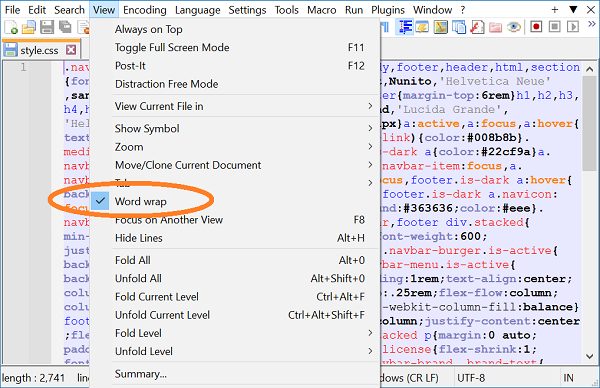Viewport: 600px width, 388px height.
Task: Expand the Unfold Level submenu
Action: coord(234,352)
